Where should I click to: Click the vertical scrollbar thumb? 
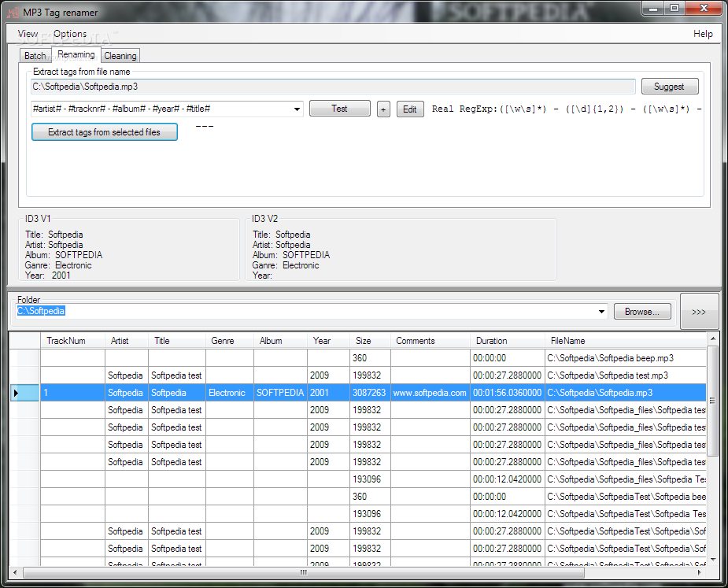point(713,400)
